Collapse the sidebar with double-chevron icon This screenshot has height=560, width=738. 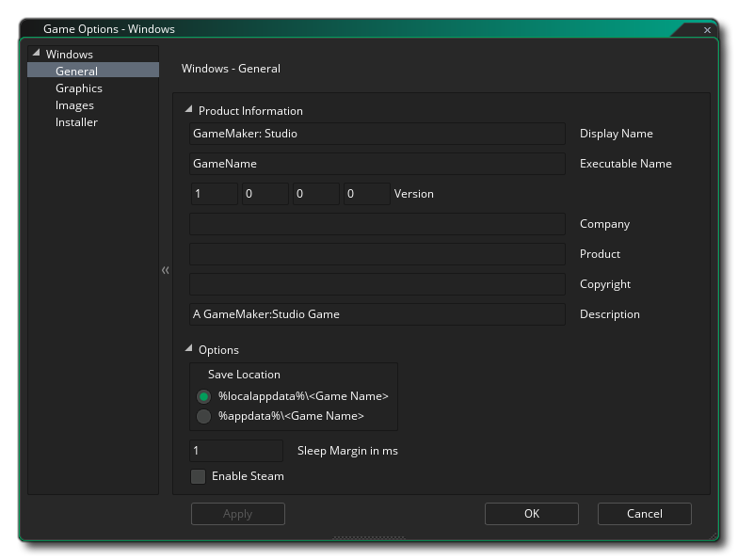pos(166,271)
